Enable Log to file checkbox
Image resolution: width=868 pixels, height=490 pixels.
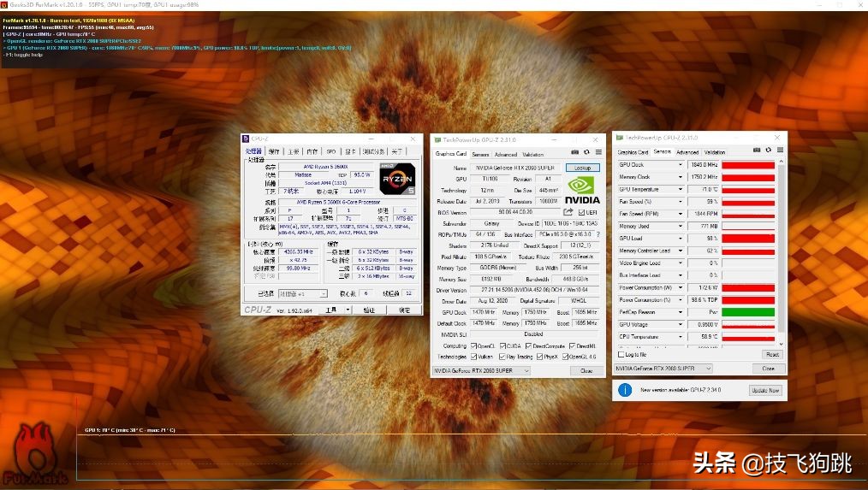pyautogui.click(x=621, y=355)
